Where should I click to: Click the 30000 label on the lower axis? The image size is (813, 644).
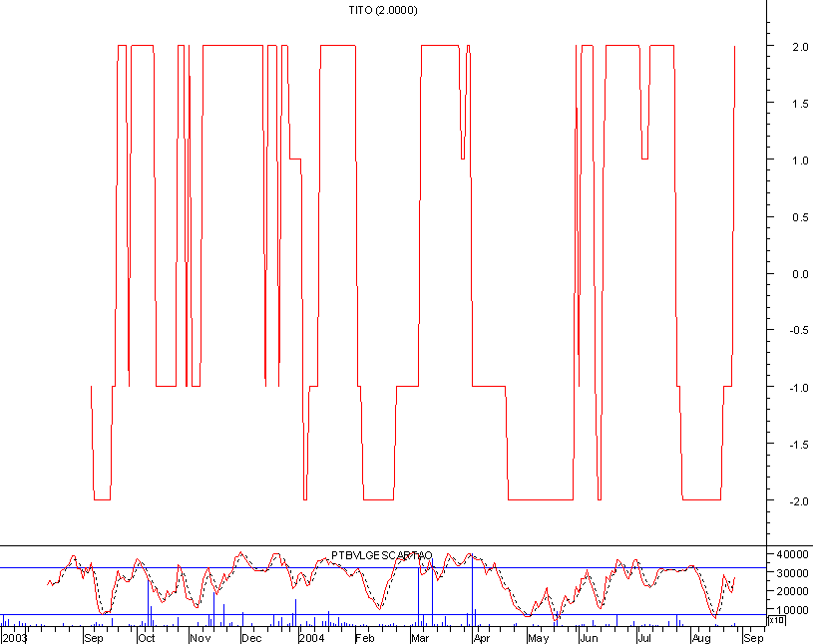coord(792,573)
